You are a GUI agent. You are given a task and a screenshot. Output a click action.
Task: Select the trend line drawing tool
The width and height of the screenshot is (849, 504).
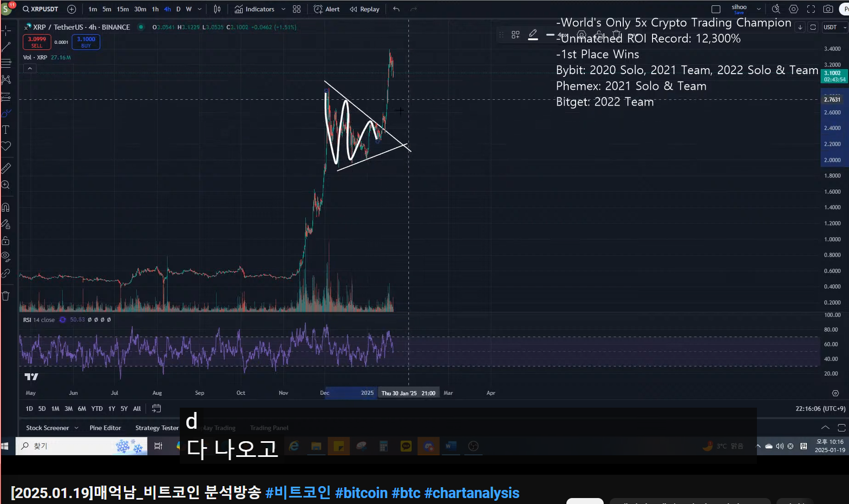(6, 47)
